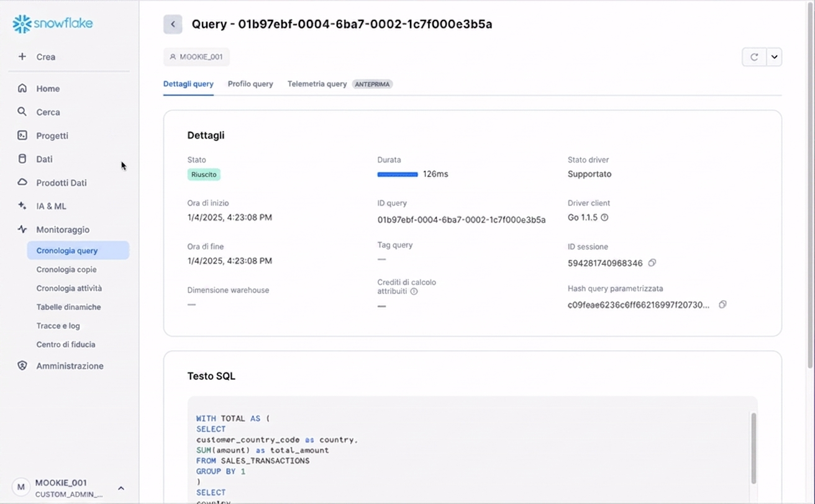Open Cronologia query in sidebar
This screenshot has width=815, height=504.
pos(78,251)
